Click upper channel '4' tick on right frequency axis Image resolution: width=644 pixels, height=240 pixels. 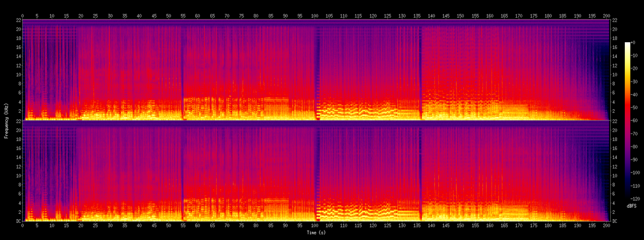[613, 103]
